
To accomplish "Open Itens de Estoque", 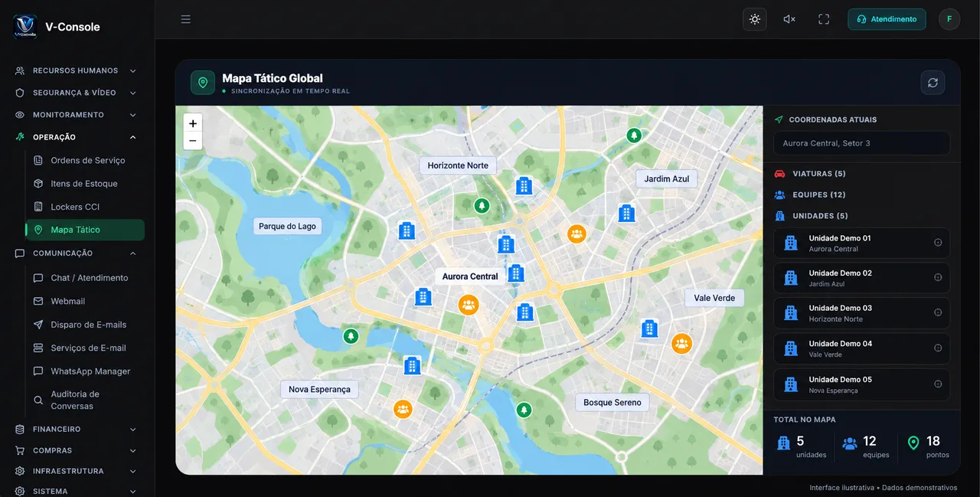I will point(85,184).
